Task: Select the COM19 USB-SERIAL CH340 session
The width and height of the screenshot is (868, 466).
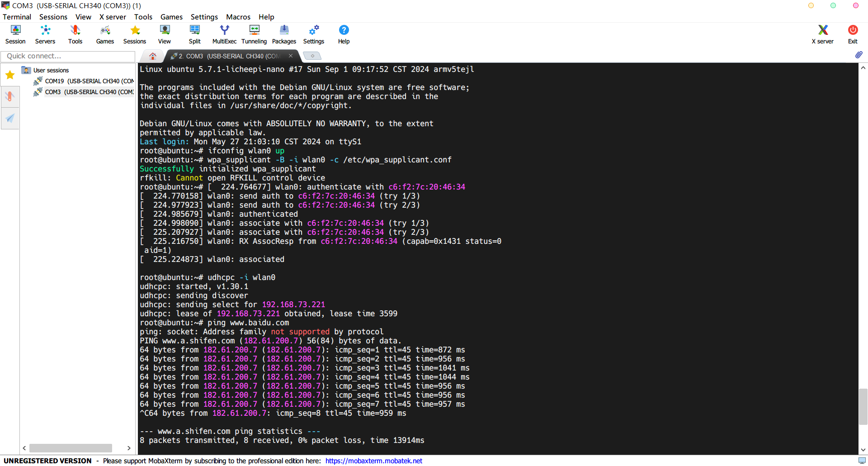Action: click(84, 81)
